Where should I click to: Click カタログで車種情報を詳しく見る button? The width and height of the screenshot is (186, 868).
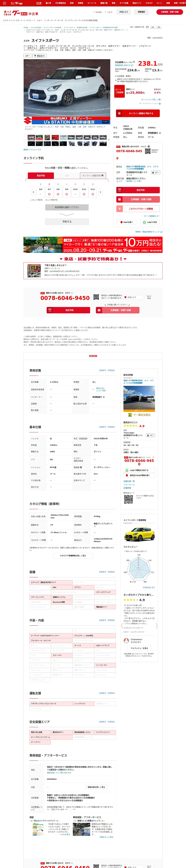coord(73,556)
